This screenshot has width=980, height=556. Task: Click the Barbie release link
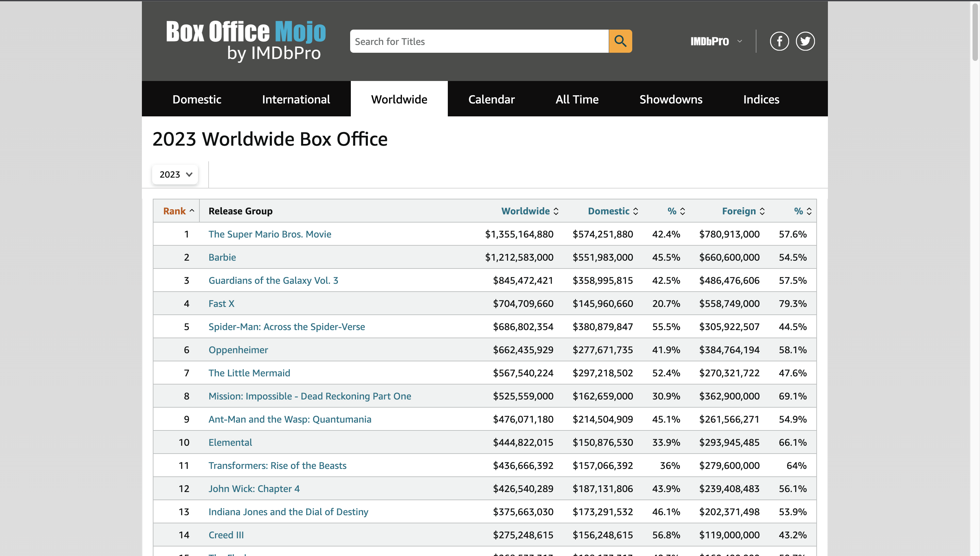click(222, 257)
